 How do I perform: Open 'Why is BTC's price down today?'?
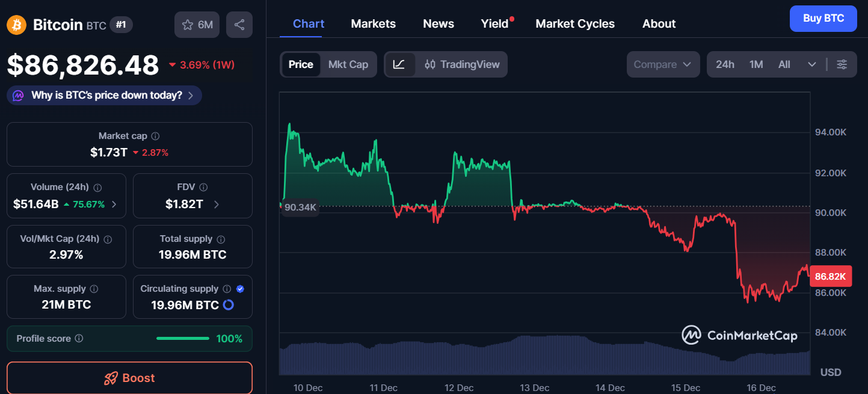click(x=105, y=95)
